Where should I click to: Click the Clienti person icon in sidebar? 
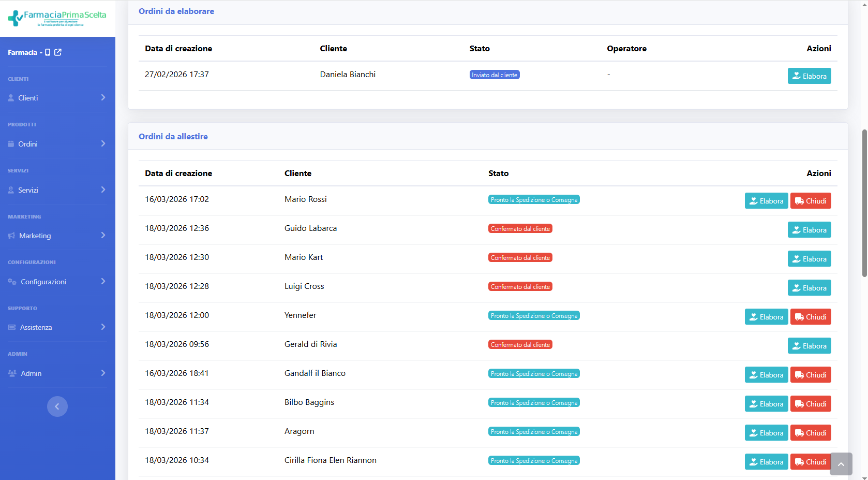click(x=11, y=98)
